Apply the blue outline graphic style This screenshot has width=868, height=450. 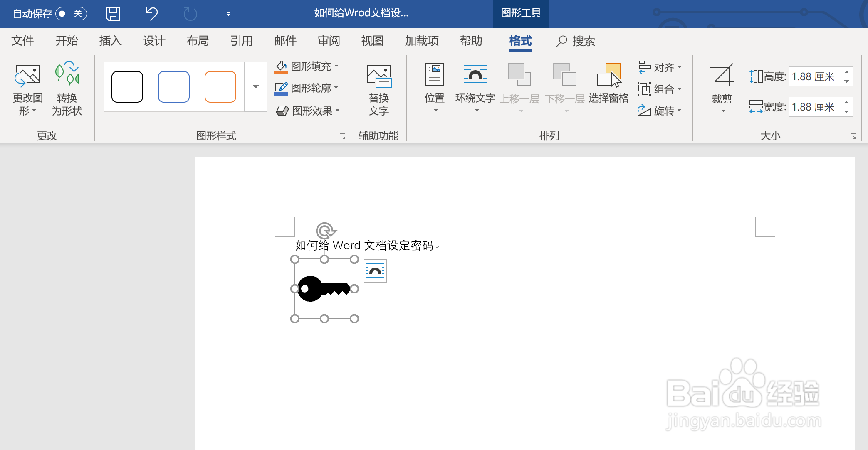pyautogui.click(x=174, y=87)
